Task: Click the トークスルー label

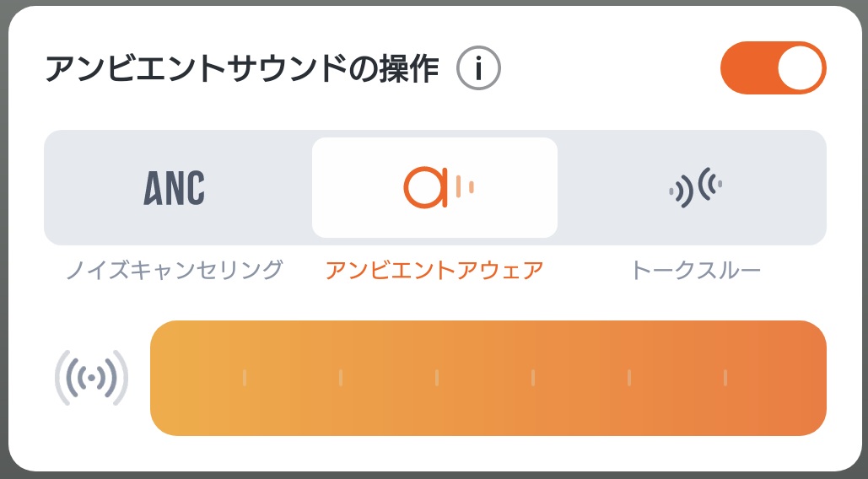Action: (695, 270)
